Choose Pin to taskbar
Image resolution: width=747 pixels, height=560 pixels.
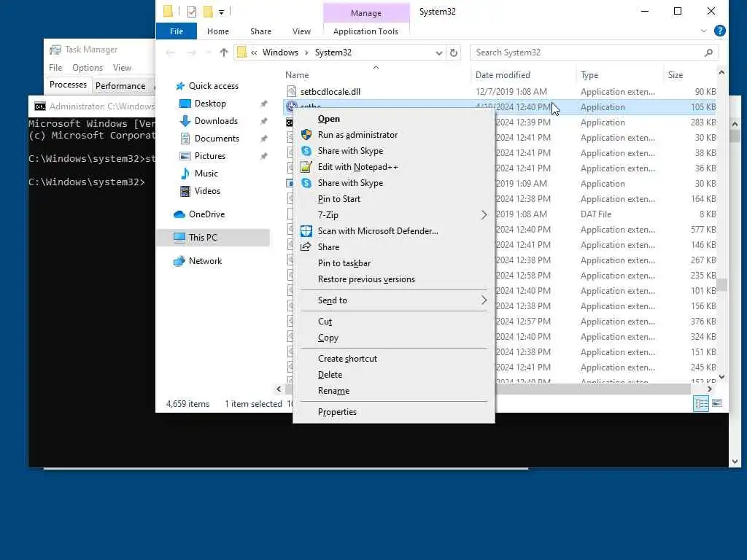pyautogui.click(x=344, y=263)
